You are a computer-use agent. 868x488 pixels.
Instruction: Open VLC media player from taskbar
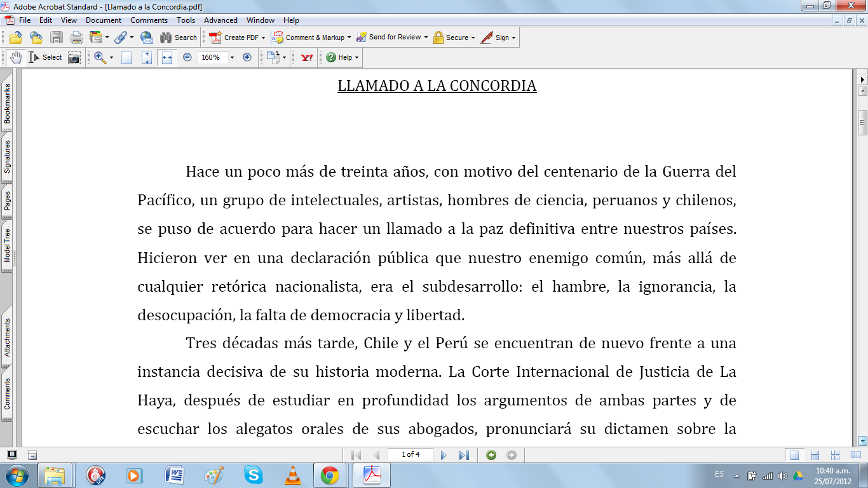point(292,475)
